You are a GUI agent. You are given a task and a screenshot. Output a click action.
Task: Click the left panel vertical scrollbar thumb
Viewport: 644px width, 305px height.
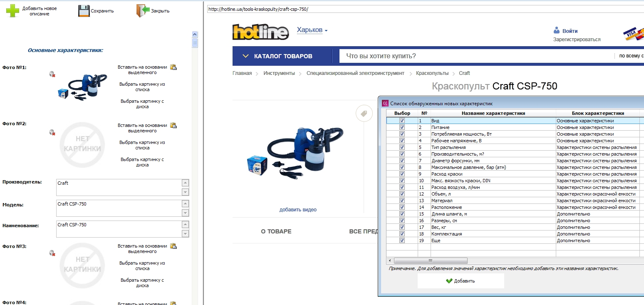195,43
